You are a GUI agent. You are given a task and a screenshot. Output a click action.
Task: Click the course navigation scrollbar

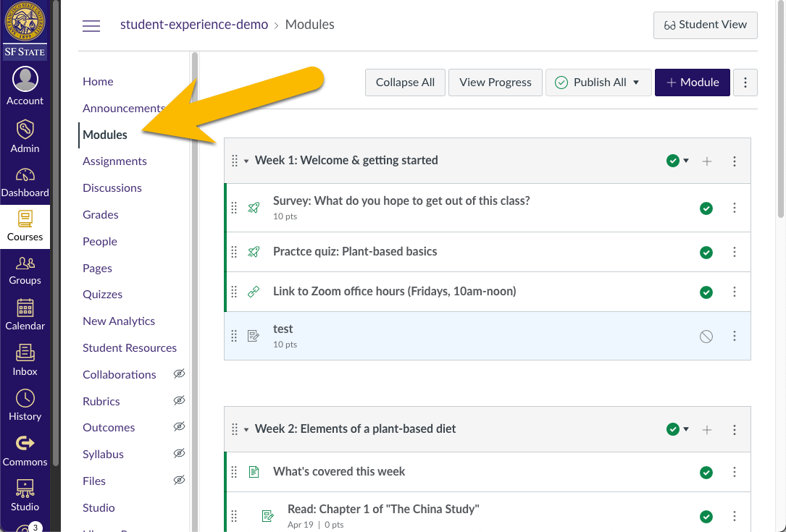click(194, 290)
